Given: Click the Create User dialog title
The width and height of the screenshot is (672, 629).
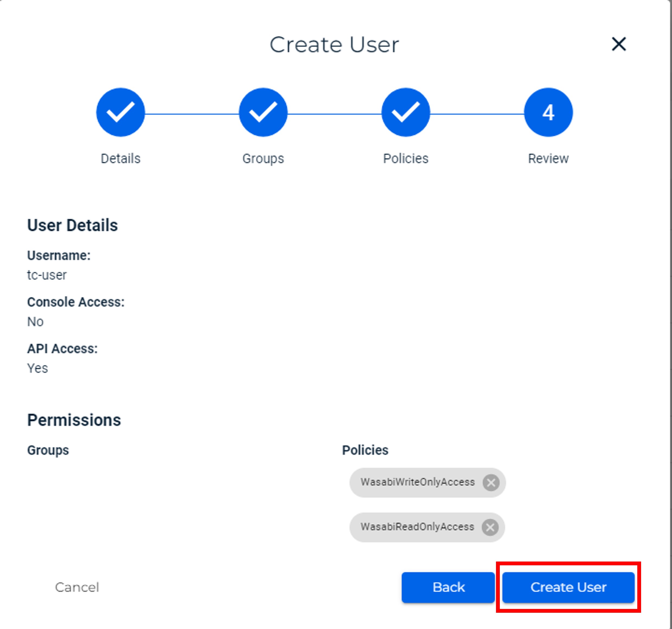Looking at the screenshot, I should point(334,45).
